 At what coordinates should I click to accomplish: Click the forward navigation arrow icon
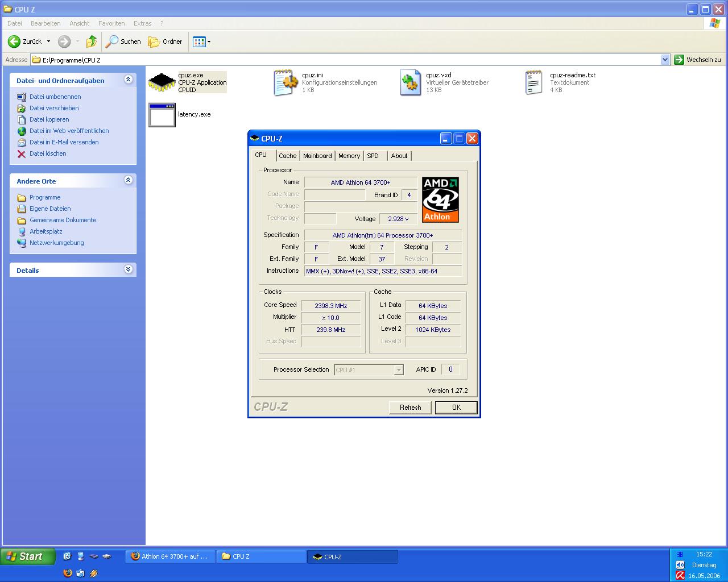coord(64,41)
